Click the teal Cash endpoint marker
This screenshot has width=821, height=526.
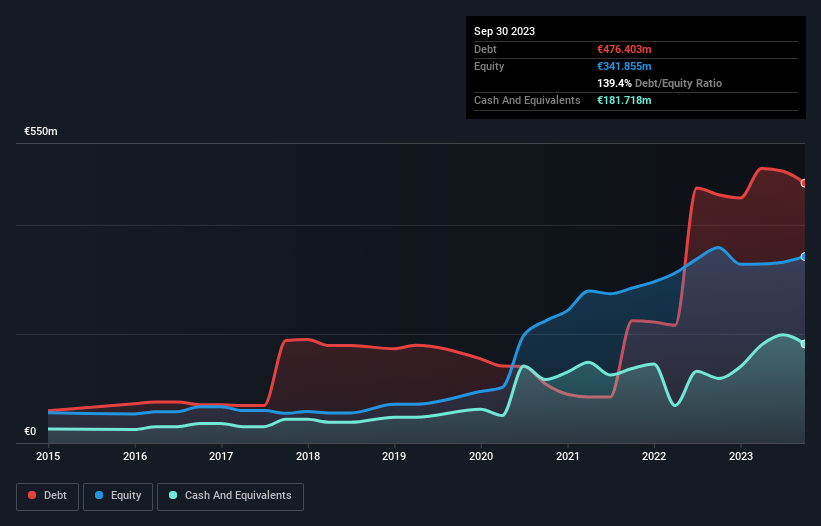pyautogui.click(x=804, y=344)
